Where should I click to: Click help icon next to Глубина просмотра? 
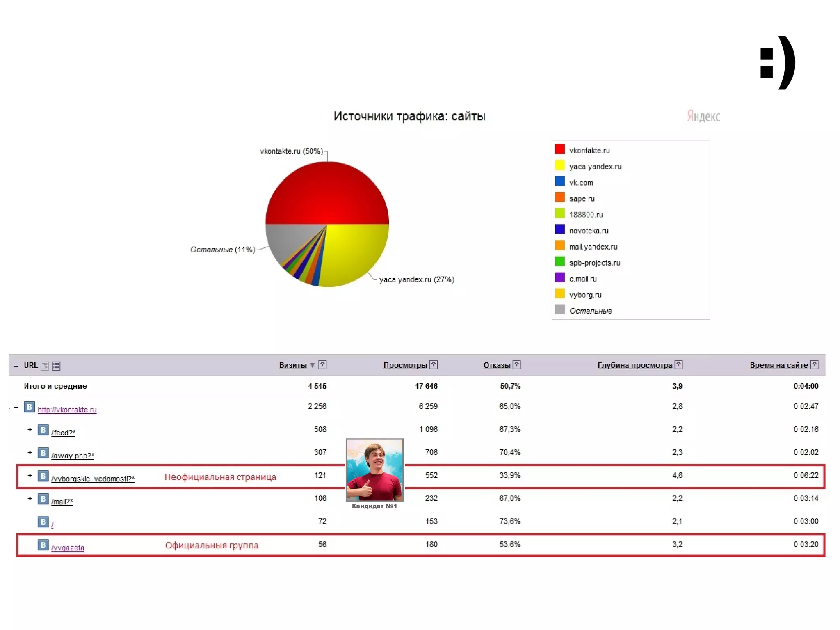tap(679, 364)
